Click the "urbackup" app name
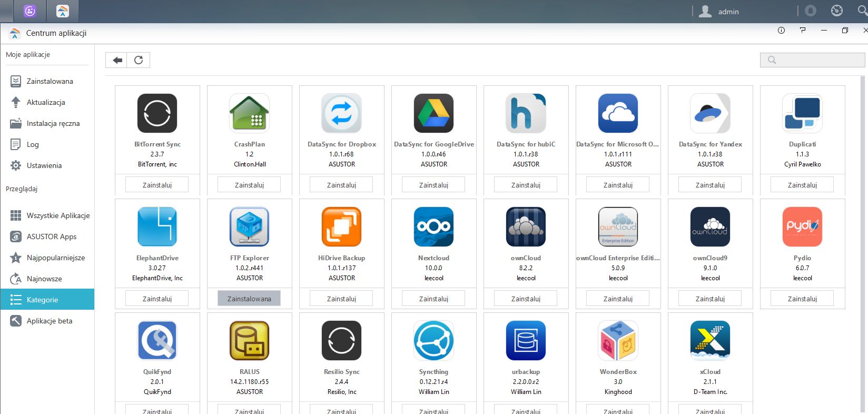Image resolution: width=868 pixels, height=414 pixels. click(x=526, y=372)
